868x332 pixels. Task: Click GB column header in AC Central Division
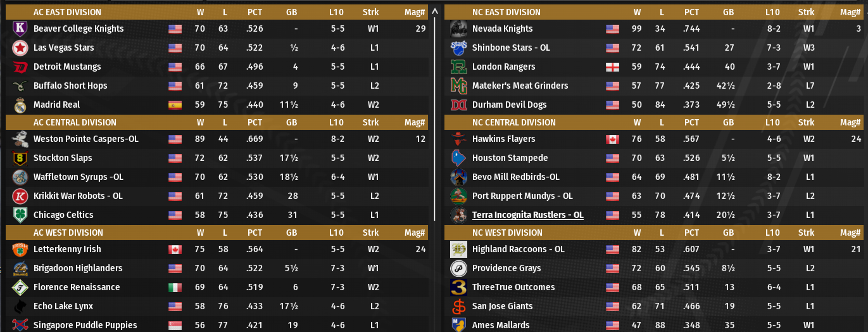(x=291, y=122)
